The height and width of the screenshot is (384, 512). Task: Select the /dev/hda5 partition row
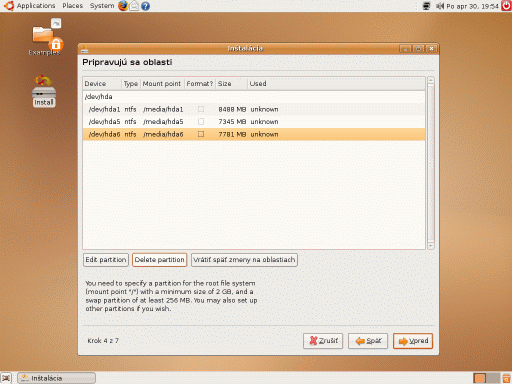tap(254, 121)
